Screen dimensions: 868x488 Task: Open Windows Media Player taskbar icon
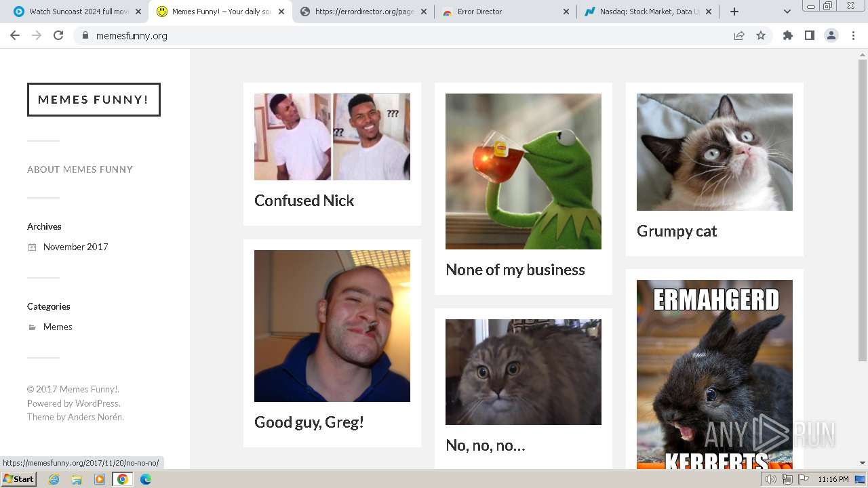[x=100, y=479]
